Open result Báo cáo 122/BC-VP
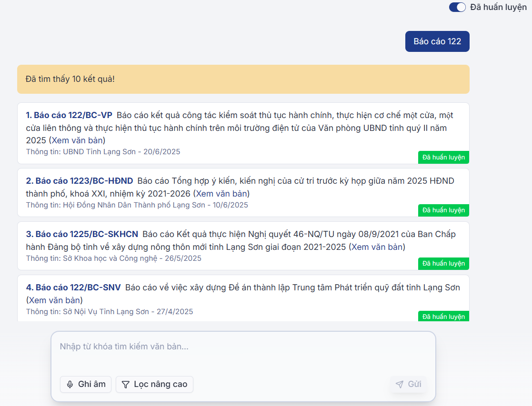The width and height of the screenshot is (532, 406). 69,115
